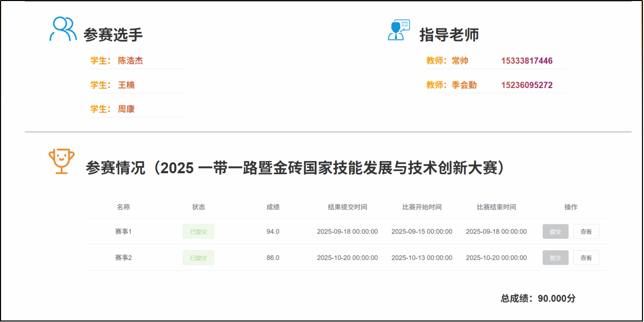The image size is (644, 322).
Task: Click the contestants group icon
Action: 63,29
